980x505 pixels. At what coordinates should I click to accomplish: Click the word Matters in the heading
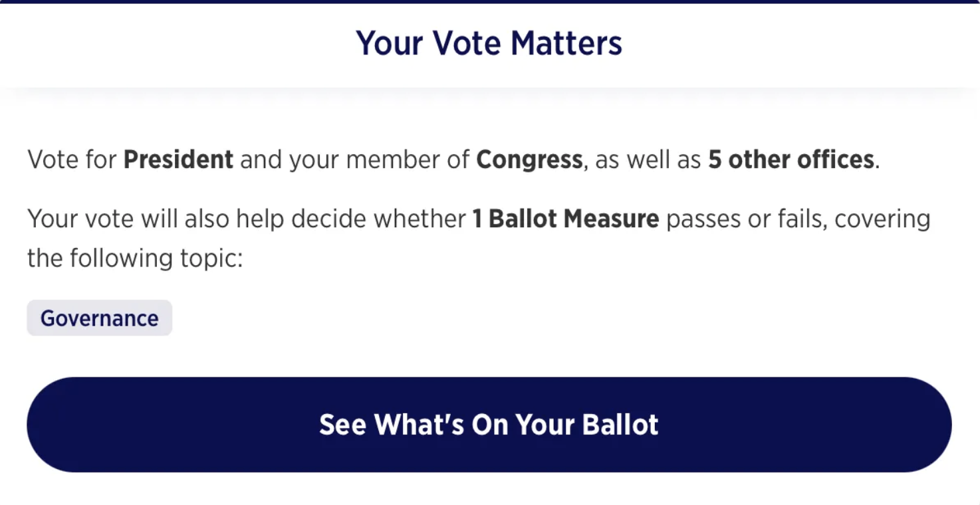[x=566, y=43]
